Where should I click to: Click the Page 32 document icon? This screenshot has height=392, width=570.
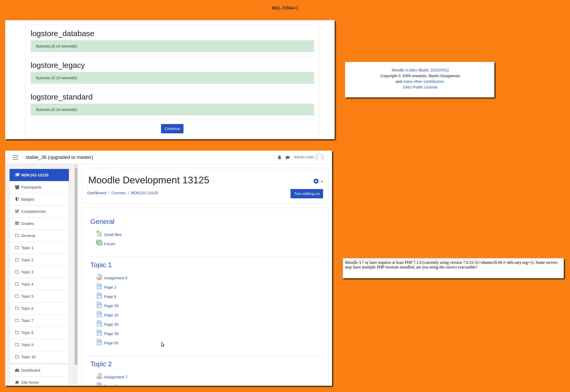[x=99, y=314]
